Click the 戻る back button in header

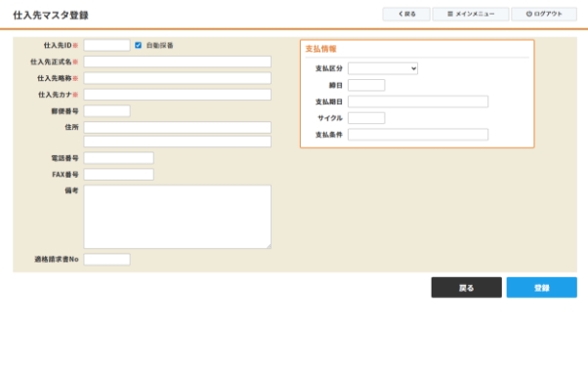[x=406, y=15]
